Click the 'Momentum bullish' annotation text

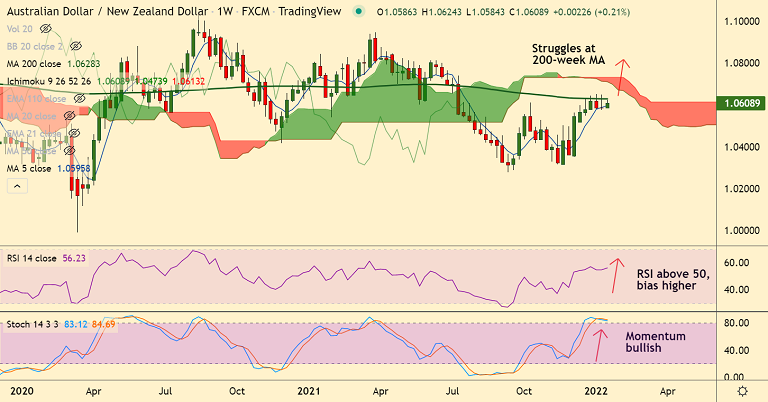point(655,342)
